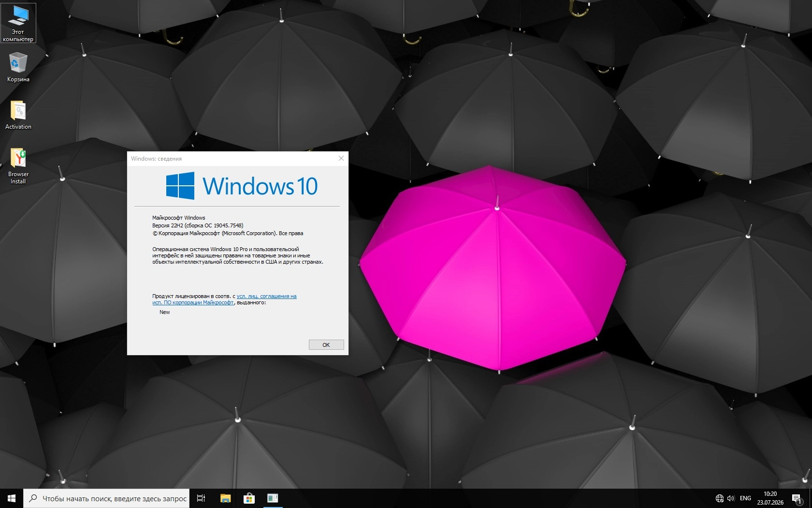The width and height of the screenshot is (812, 508).
Task: Open the network status tray icon
Action: click(719, 498)
